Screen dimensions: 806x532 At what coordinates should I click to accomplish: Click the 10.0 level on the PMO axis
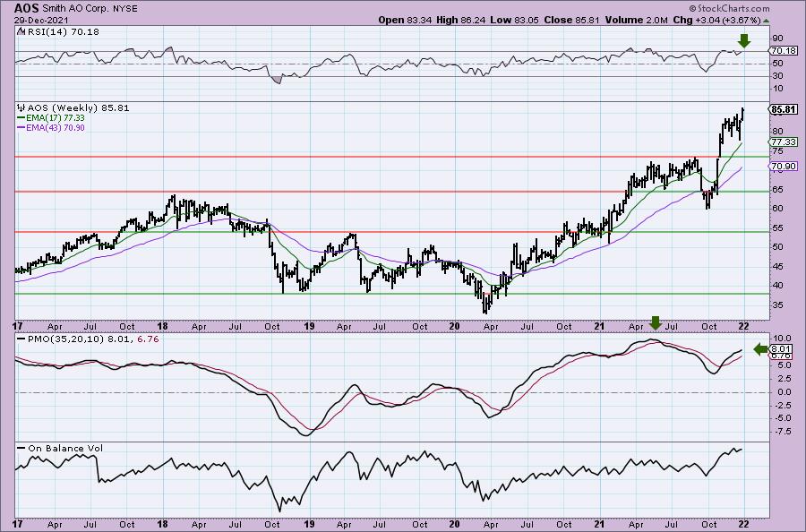click(781, 339)
